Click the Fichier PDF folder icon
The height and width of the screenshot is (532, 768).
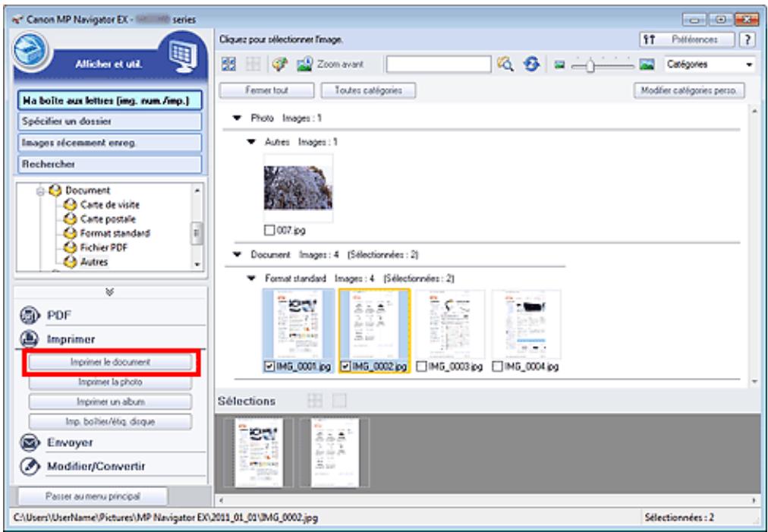coord(71,247)
